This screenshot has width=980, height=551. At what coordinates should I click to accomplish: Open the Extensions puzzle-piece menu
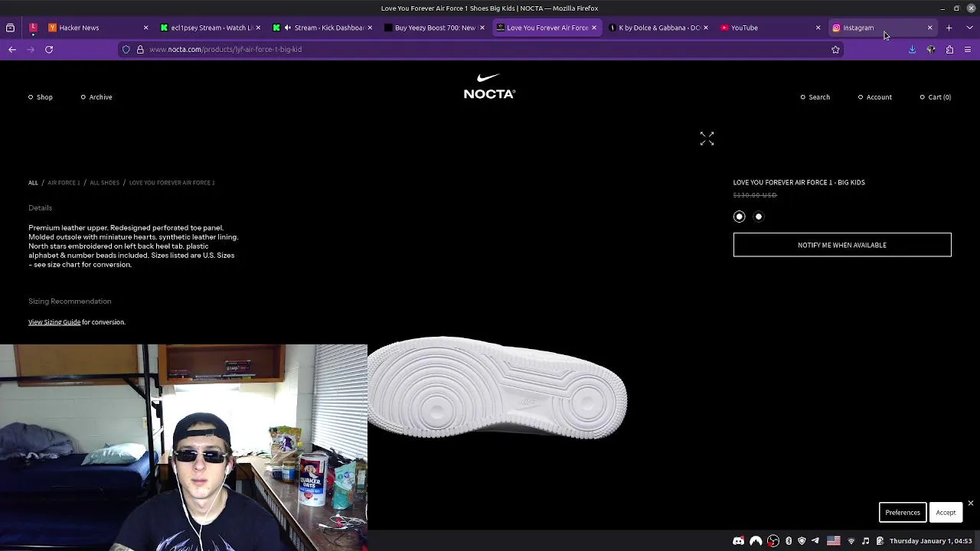pyautogui.click(x=949, y=49)
